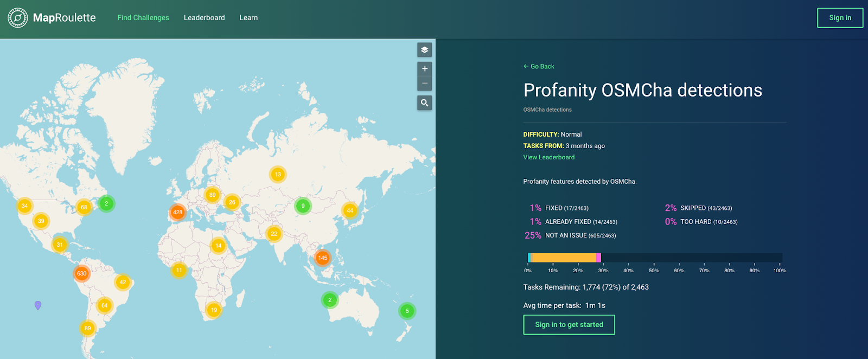Click the dark remaining portion of progress bar
868x359 pixels.
pyautogui.click(x=692, y=258)
